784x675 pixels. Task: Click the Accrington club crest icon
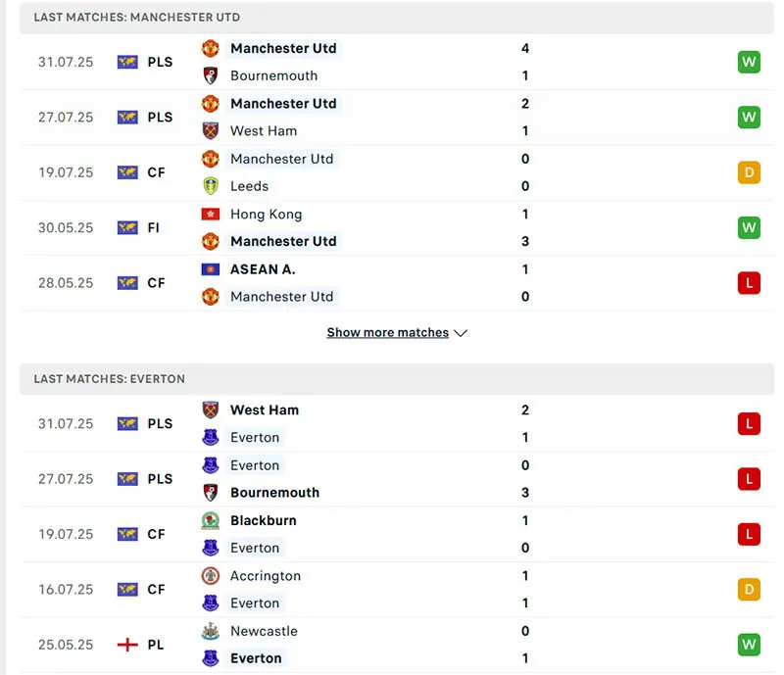[210, 576]
